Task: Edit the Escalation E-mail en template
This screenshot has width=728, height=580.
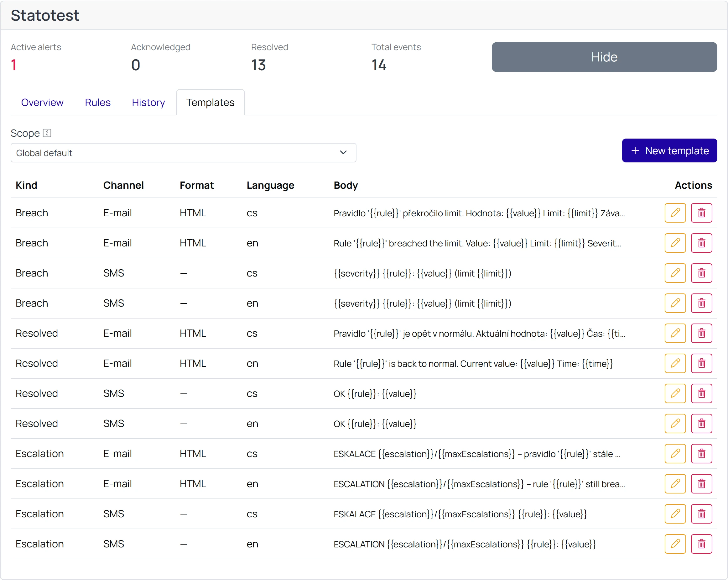Action: pyautogui.click(x=675, y=484)
